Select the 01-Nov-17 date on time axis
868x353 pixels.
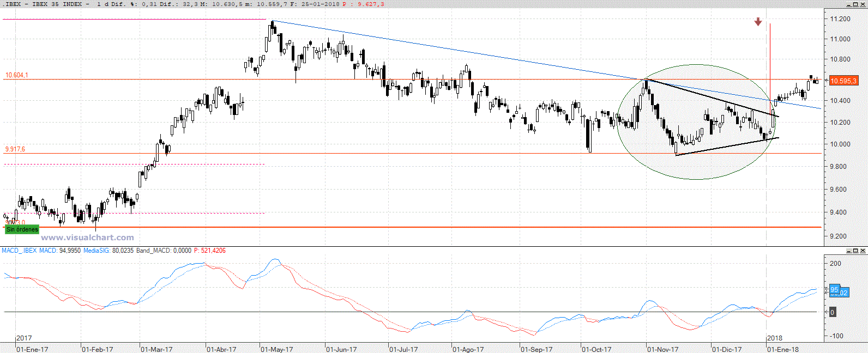[x=662, y=349]
